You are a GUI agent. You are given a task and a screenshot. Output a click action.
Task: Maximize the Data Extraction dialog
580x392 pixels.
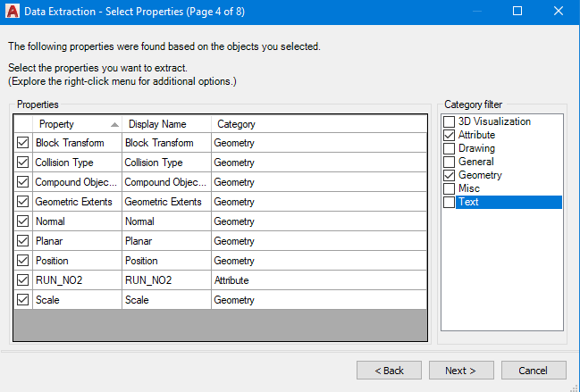tap(517, 11)
